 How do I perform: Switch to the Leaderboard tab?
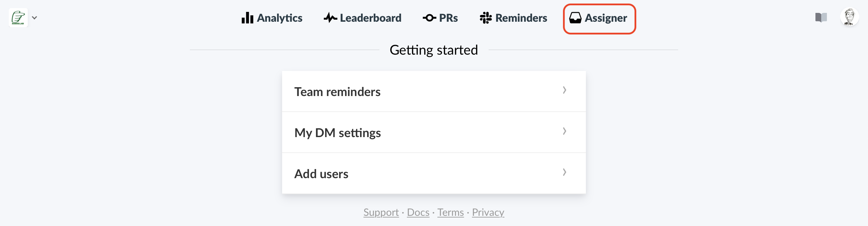362,18
